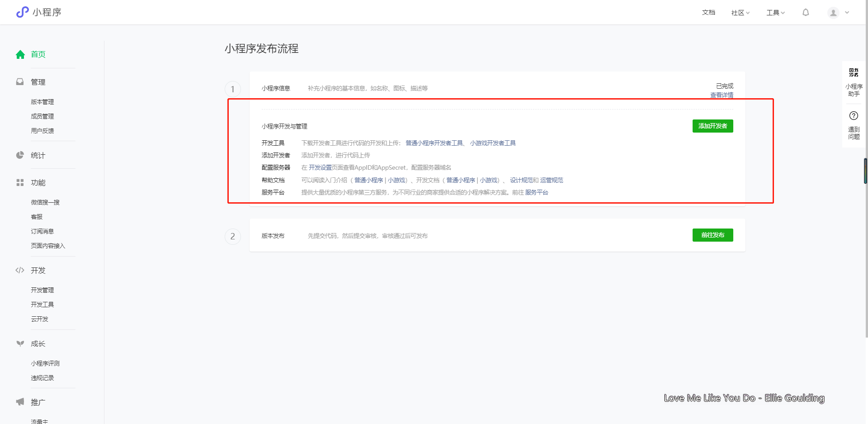Click the 管理 inbox icon
The image size is (868, 424).
coord(20,82)
